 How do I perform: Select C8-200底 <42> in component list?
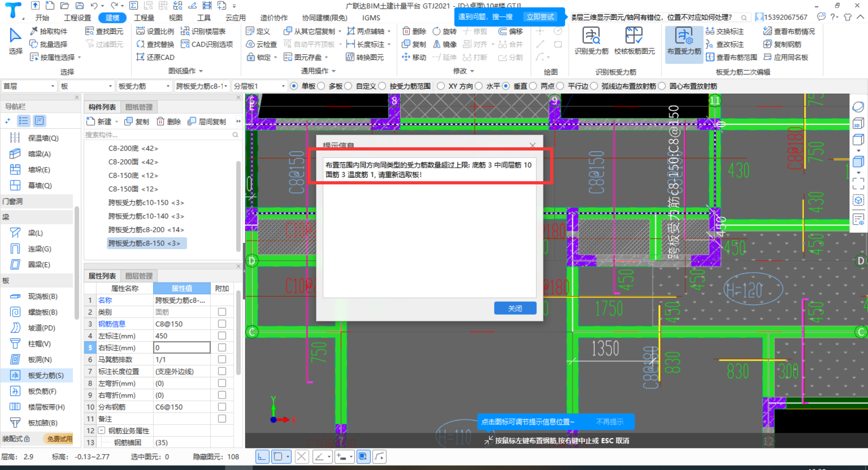pos(133,148)
